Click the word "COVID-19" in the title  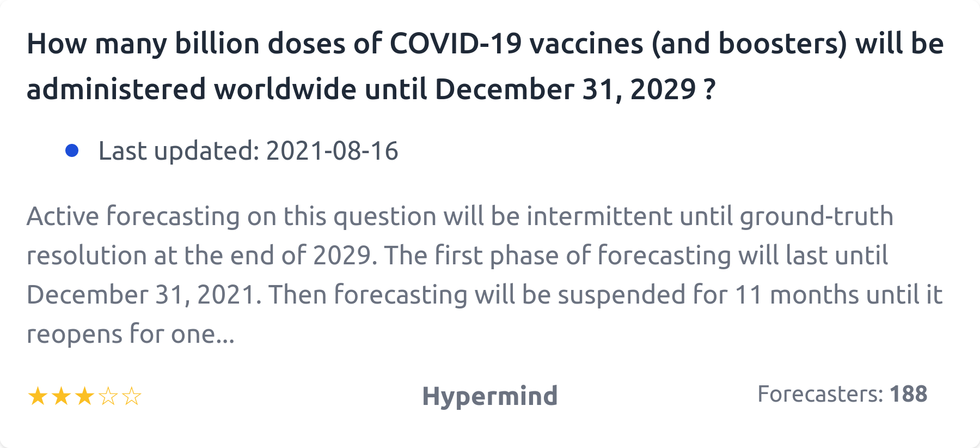(456, 44)
